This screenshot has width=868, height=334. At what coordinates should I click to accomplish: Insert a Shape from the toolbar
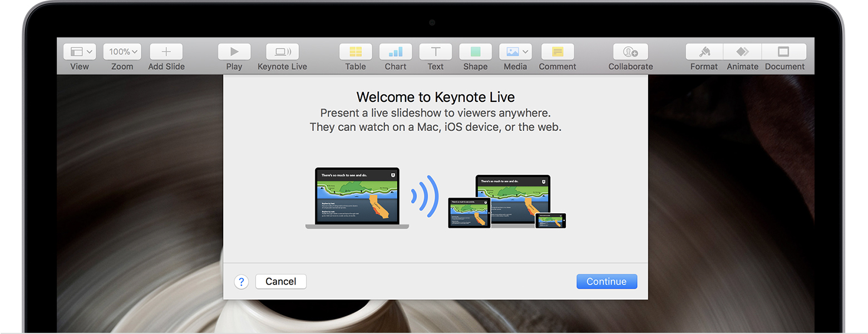[475, 52]
